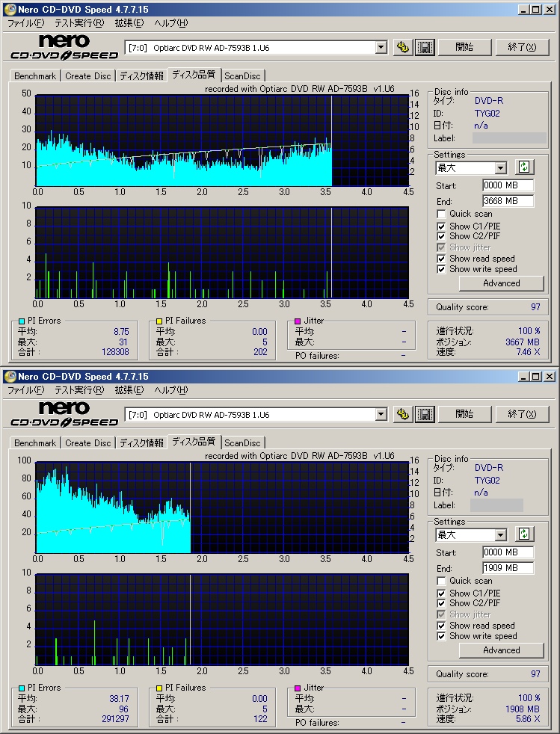
Task: Toggle Quick scan checkbox in bottom window
Action: 441,581
